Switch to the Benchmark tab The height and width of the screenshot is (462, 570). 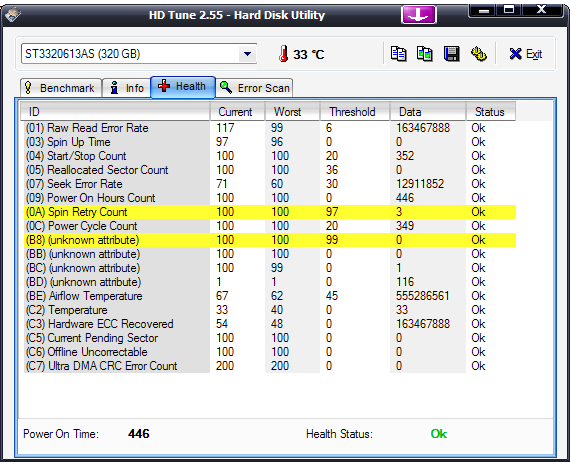tap(61, 88)
